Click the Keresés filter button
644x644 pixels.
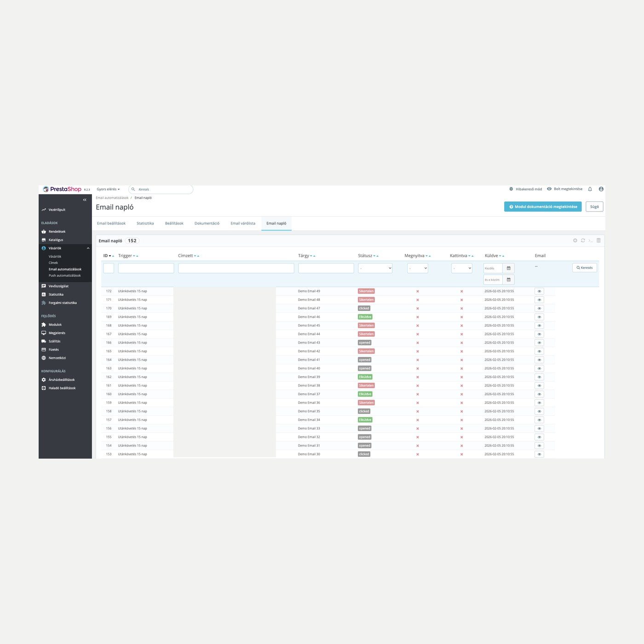pos(585,268)
